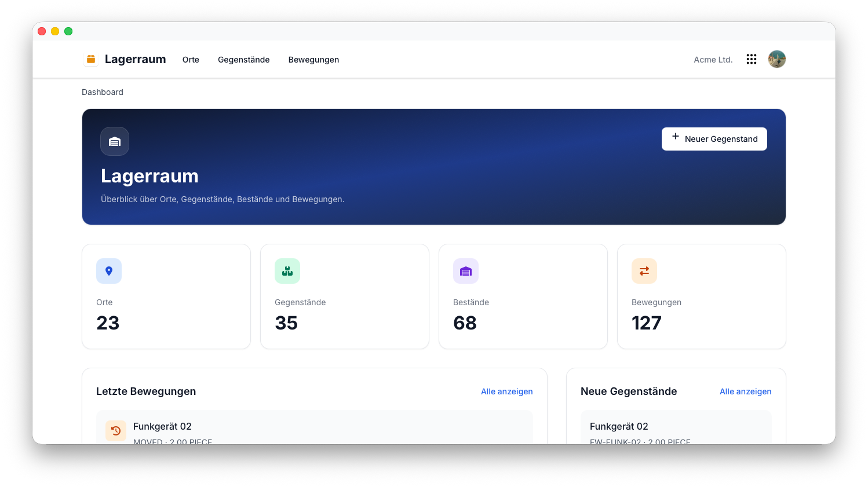Open the Bewegungen card showing 127
This screenshot has width=868, height=487.
point(702,296)
